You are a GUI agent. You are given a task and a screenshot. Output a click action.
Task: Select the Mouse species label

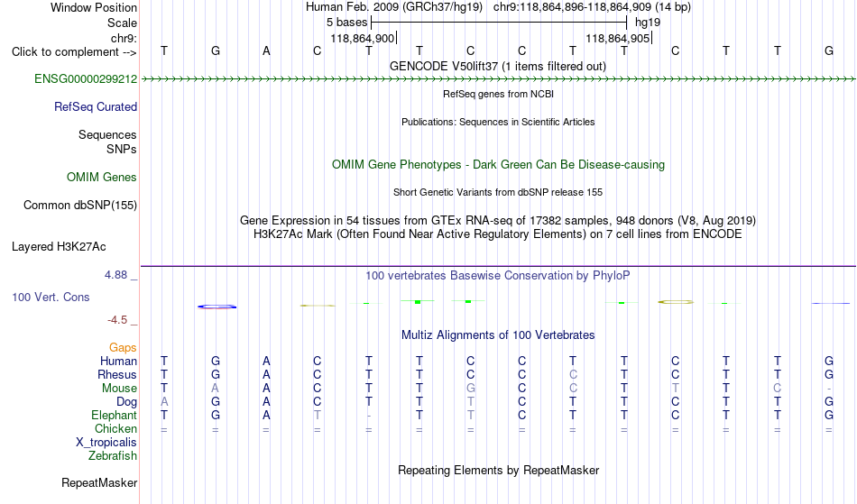pyautogui.click(x=119, y=389)
